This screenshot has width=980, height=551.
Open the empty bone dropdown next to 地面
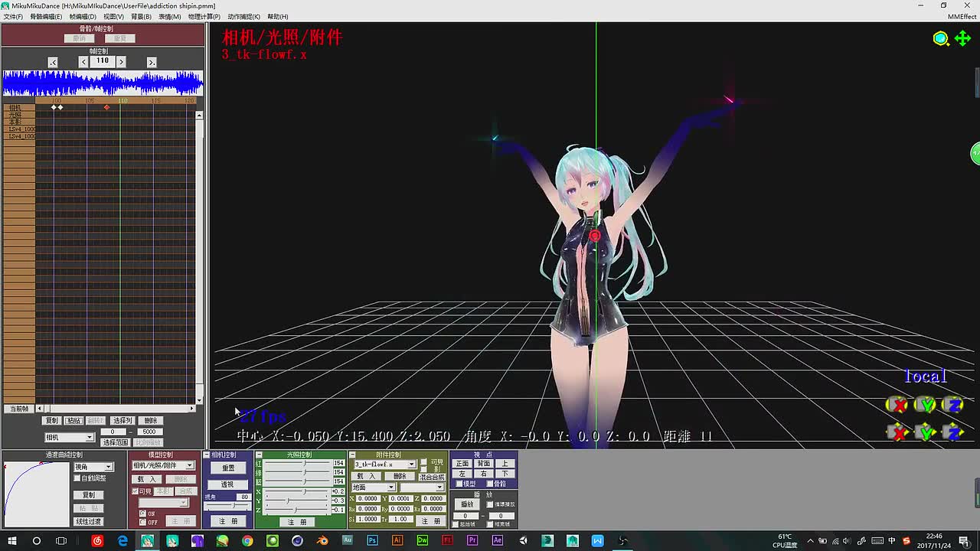point(422,487)
